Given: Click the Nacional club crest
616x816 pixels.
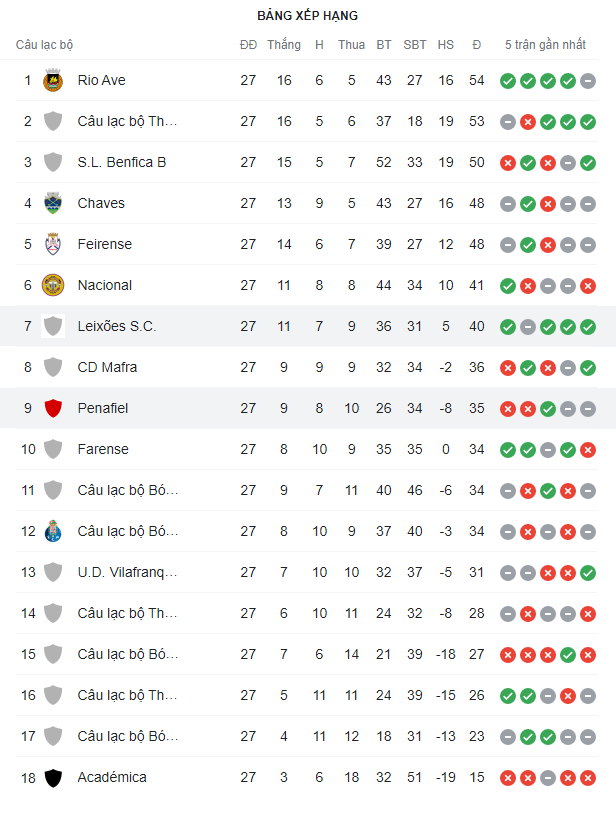Looking at the screenshot, I should click(x=53, y=285).
